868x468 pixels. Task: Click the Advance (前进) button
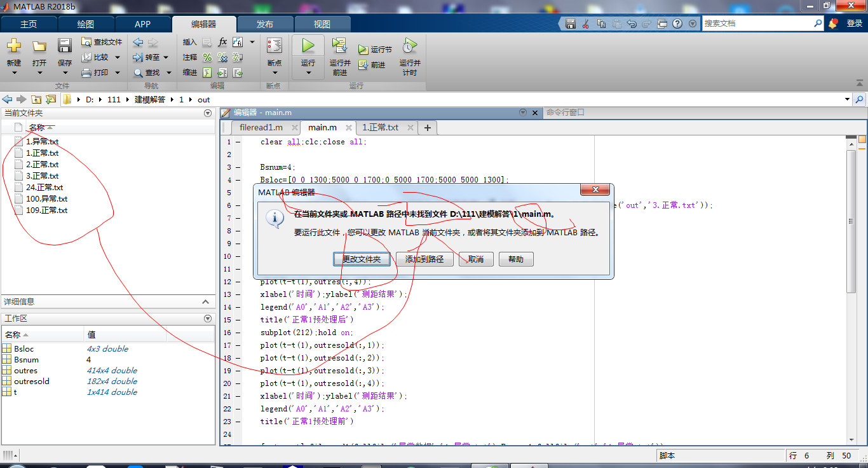(x=372, y=65)
